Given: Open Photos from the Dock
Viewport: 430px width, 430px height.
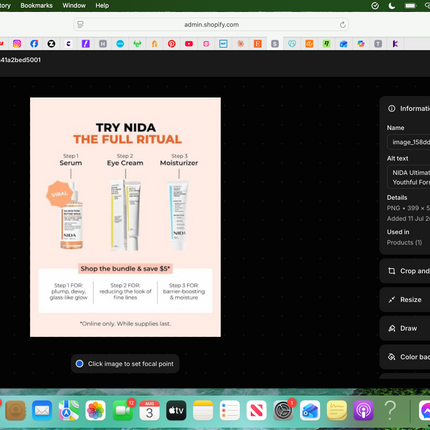Looking at the screenshot, I should click(x=96, y=411).
